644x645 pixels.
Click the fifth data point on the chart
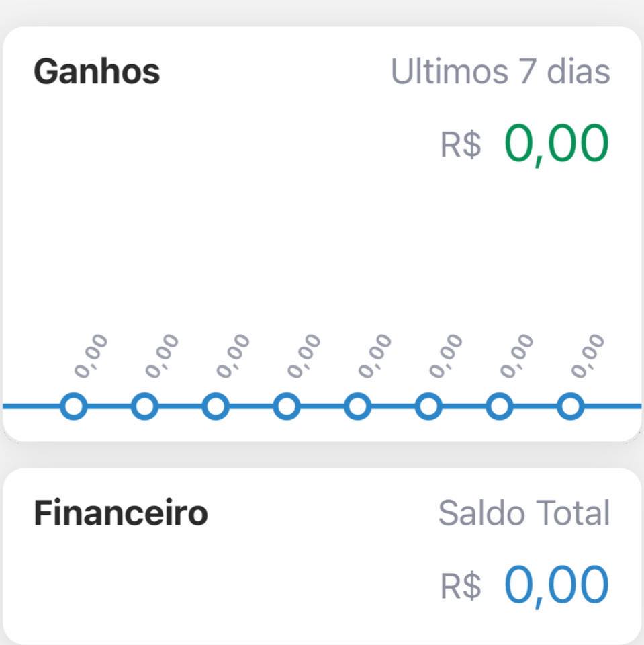(x=357, y=406)
